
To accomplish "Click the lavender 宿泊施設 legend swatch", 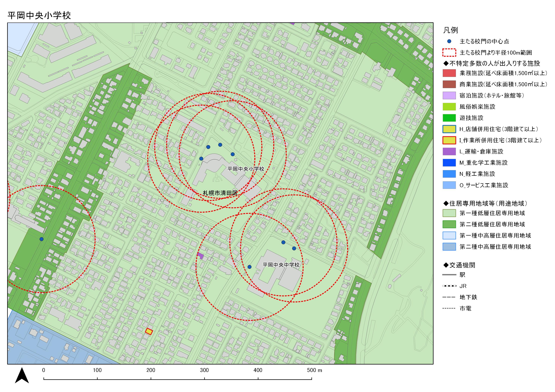I will (x=449, y=95).
